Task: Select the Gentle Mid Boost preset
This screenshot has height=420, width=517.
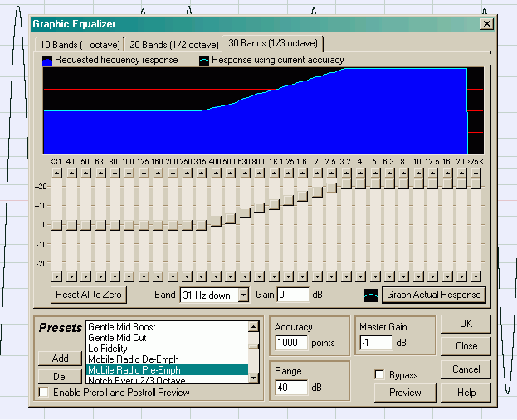Action: [167, 327]
